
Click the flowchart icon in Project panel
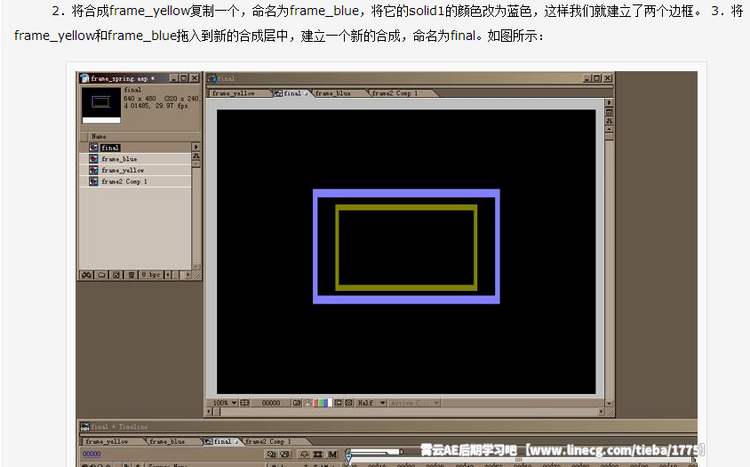tap(196, 156)
